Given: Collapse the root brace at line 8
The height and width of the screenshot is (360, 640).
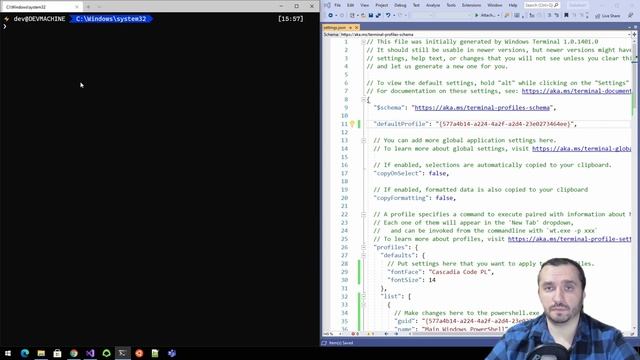Looking at the screenshot, I should 363,99.
